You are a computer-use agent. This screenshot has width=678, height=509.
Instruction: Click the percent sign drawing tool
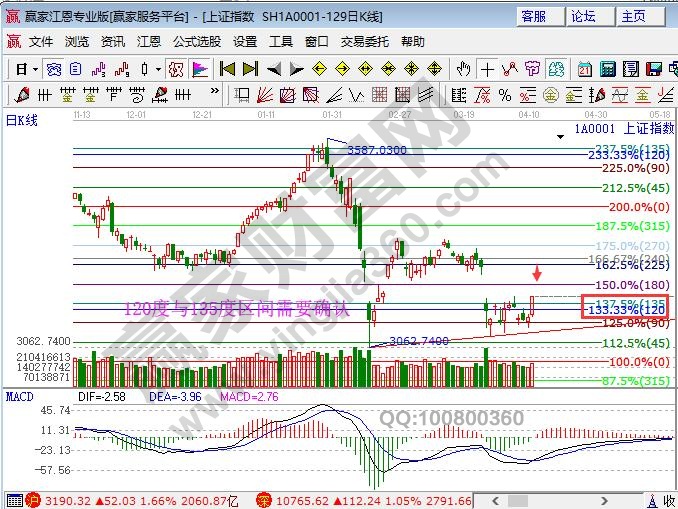pyautogui.click(x=505, y=95)
